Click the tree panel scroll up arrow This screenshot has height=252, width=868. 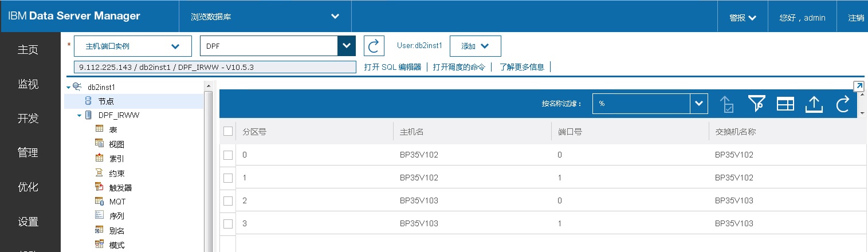[209, 86]
